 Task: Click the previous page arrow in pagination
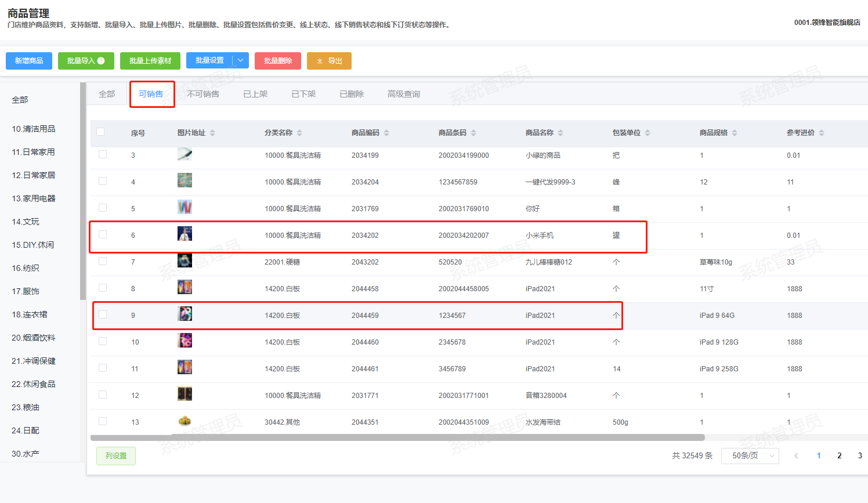pos(796,456)
